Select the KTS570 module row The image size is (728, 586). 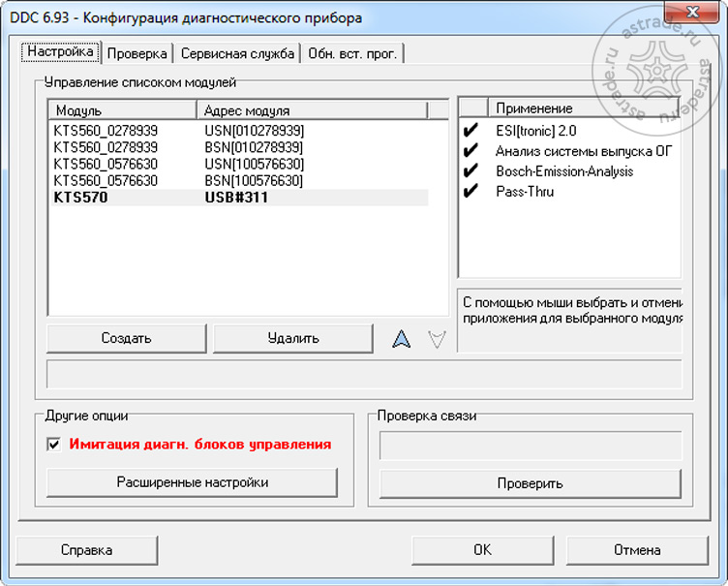tap(239, 198)
